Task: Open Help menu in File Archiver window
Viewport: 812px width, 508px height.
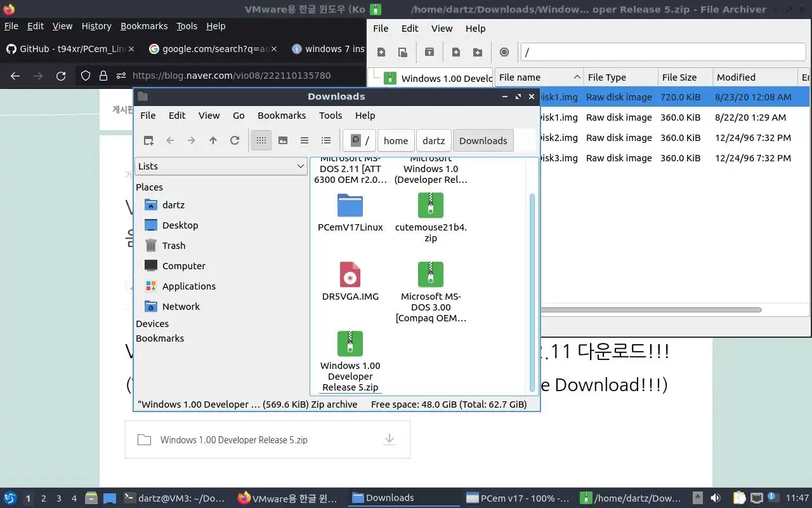Action: click(x=475, y=28)
